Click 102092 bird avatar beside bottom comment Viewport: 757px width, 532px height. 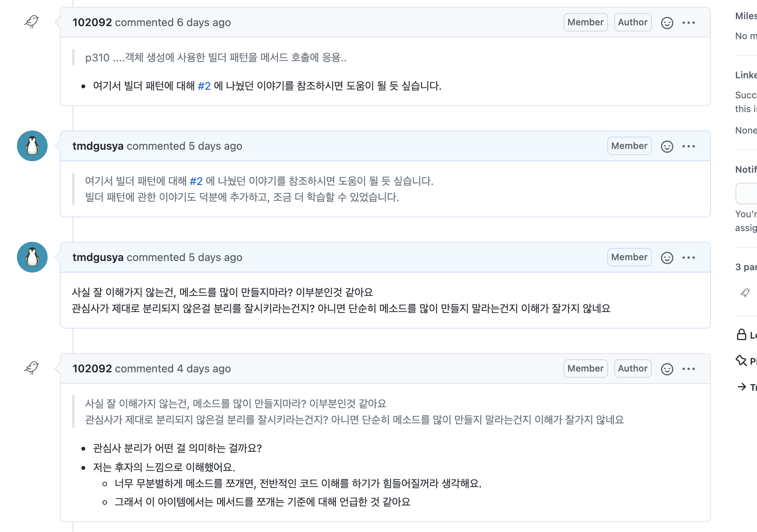tap(31, 368)
